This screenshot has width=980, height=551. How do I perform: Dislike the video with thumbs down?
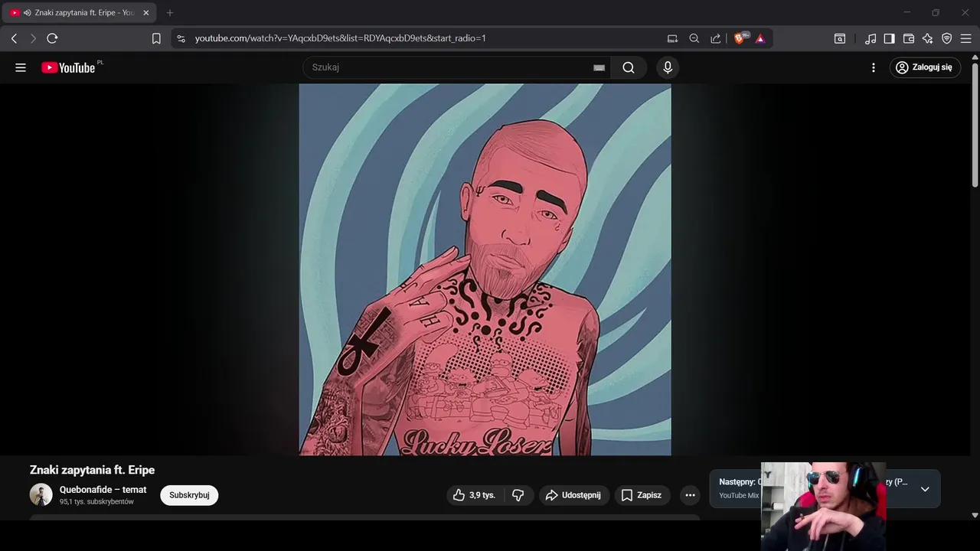pos(518,495)
